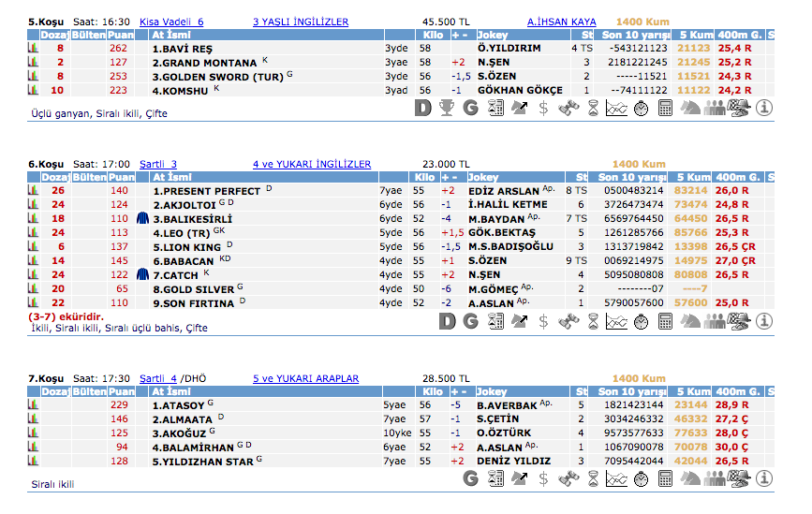This screenshot has height=514, width=812.
Task: Click the hourglass icon in race 5 toolbar
Action: 592,108
